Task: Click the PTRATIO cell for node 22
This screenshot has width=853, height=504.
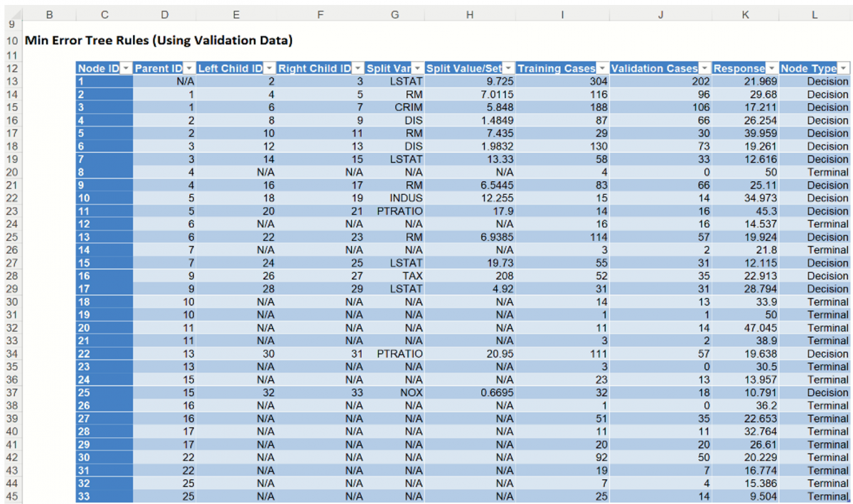Action: (395, 353)
